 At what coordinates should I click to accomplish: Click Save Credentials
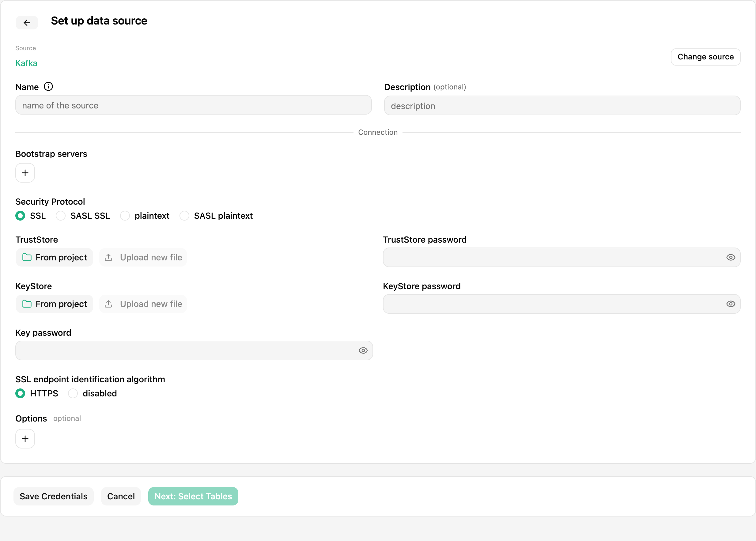pos(53,496)
